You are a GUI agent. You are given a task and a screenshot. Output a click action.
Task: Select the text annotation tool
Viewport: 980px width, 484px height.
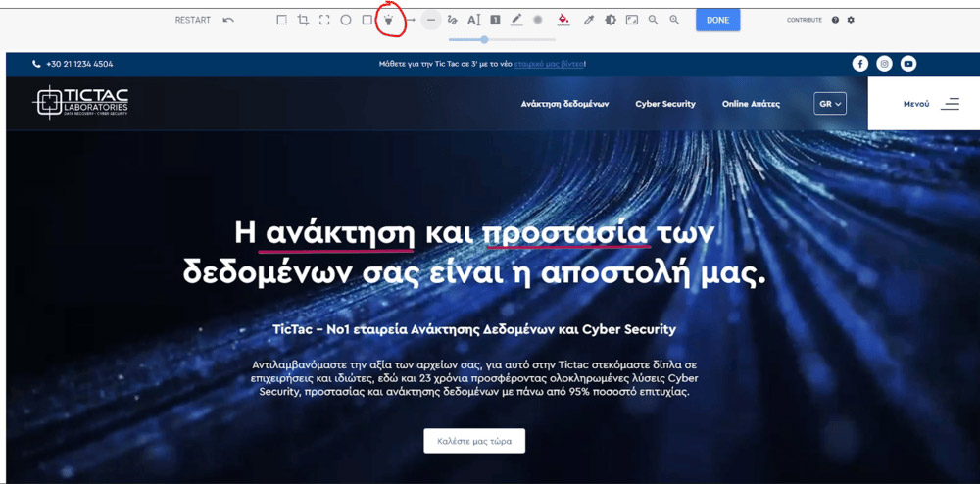click(473, 20)
